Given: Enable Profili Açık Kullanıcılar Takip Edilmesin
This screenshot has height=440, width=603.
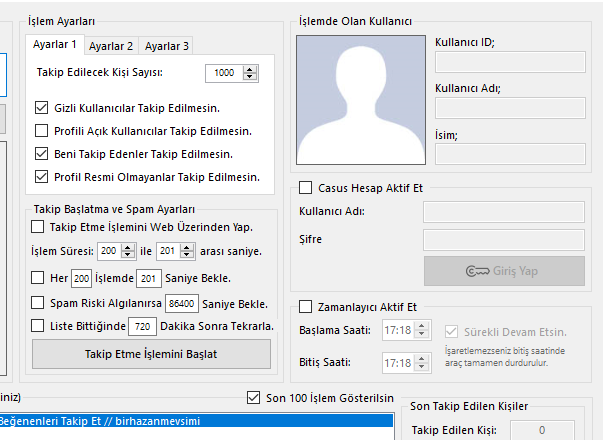Looking at the screenshot, I should [x=42, y=131].
